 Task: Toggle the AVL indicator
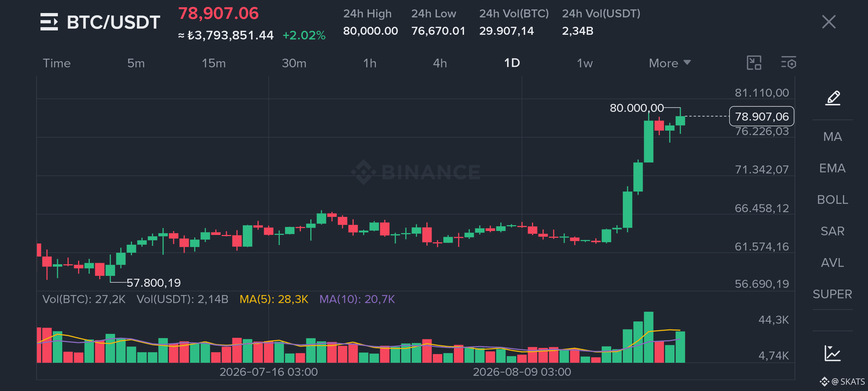coord(833,262)
